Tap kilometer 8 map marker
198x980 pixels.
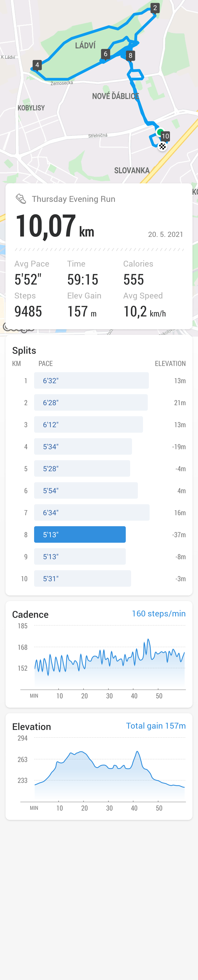coord(130,56)
